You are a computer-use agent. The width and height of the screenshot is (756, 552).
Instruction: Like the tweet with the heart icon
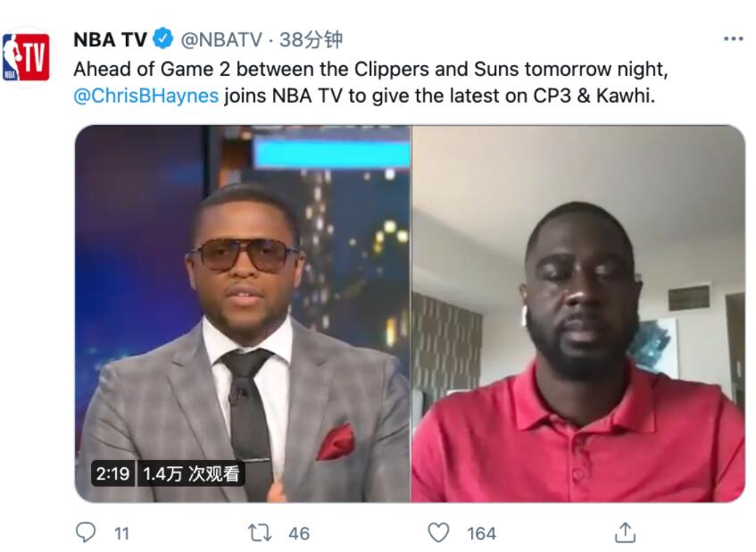[x=439, y=532]
